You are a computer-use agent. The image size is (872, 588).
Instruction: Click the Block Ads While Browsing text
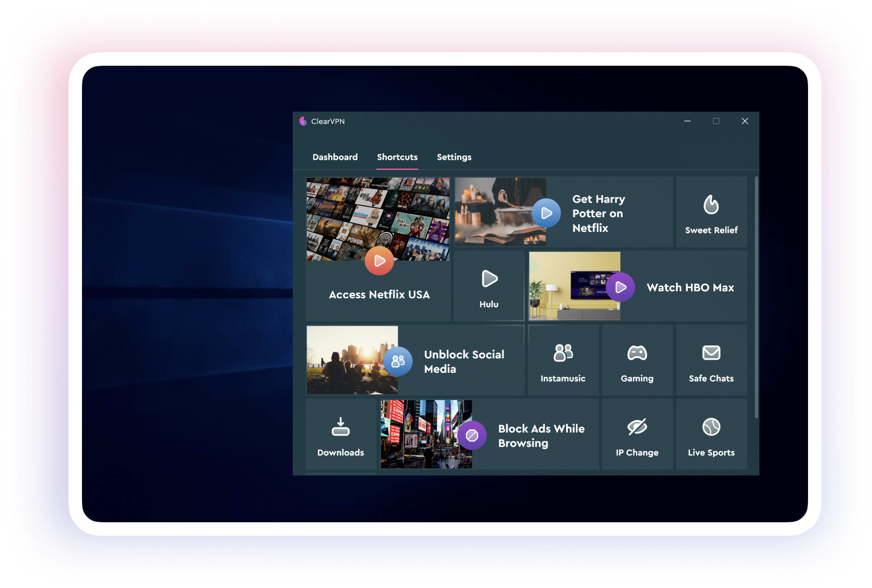pyautogui.click(x=541, y=436)
